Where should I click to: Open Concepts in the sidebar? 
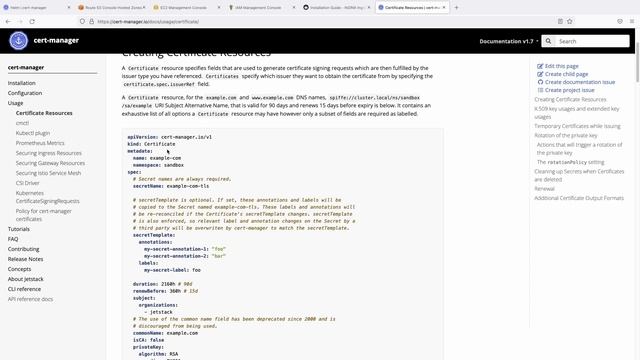tap(19, 269)
